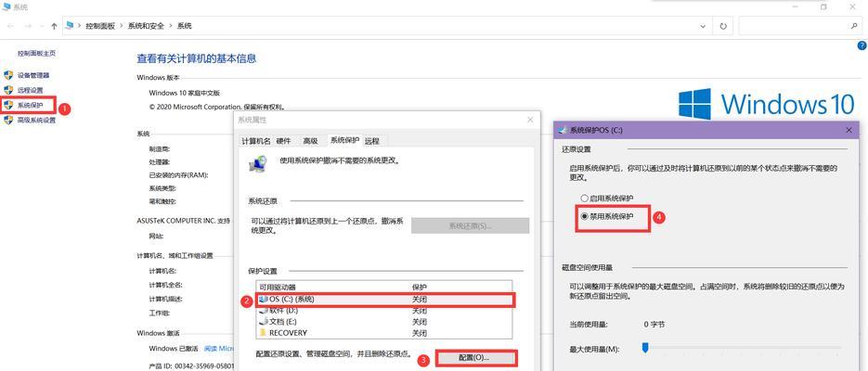868x371 pixels.
Task: Click the 保护 column header
Action: pyautogui.click(x=419, y=288)
